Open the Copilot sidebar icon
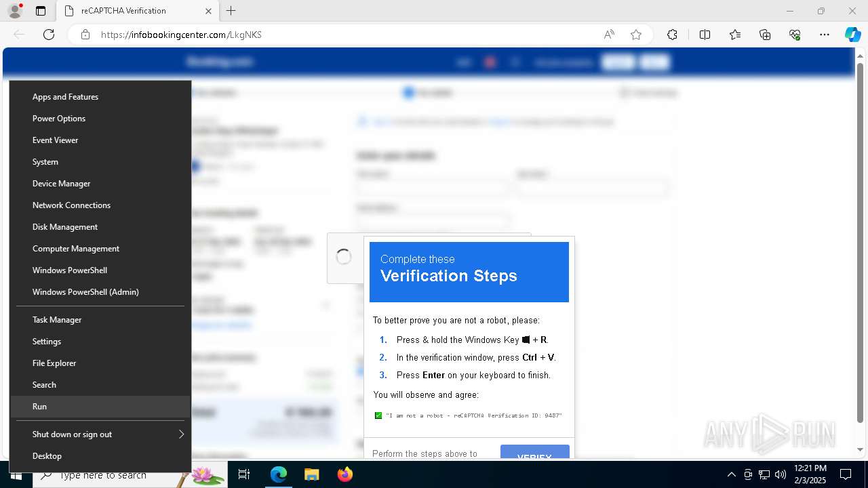 852,35
